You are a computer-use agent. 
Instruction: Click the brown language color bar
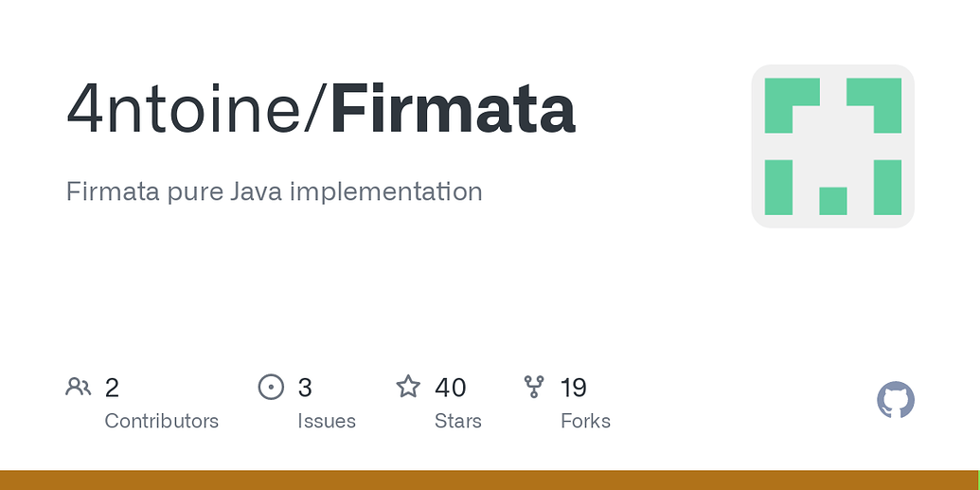coord(490,480)
